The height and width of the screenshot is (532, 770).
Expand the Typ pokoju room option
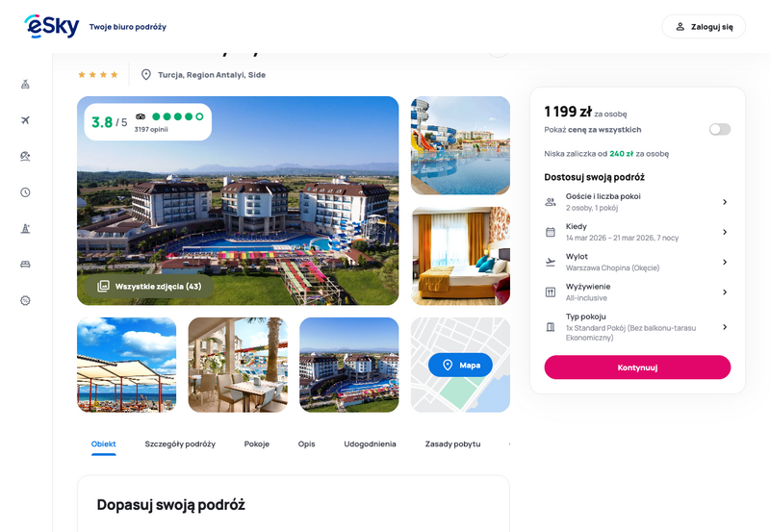coord(637,327)
